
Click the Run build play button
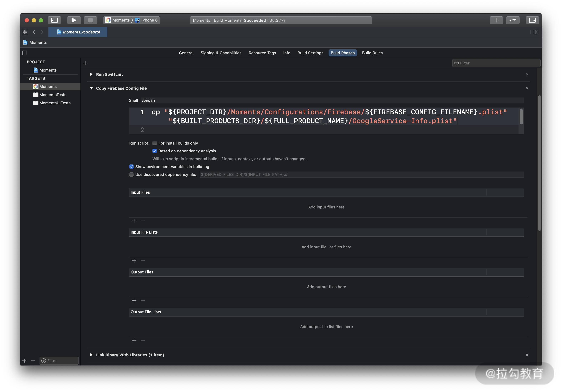point(74,20)
